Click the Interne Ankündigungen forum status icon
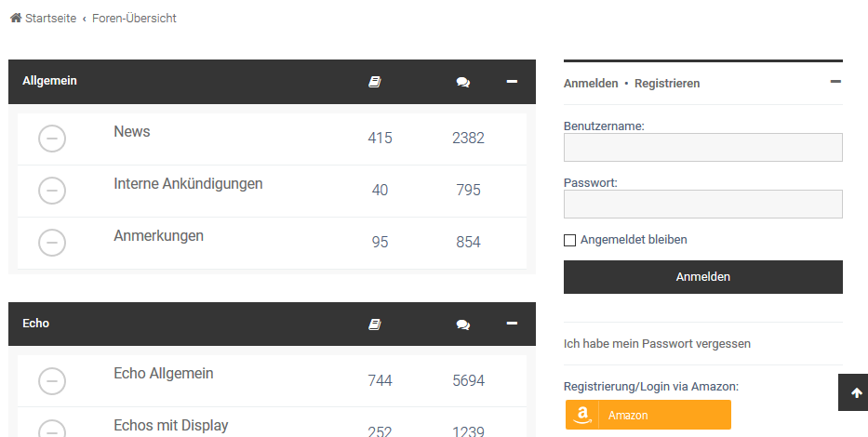Screen dimensions: 868x437 pyautogui.click(x=52, y=191)
